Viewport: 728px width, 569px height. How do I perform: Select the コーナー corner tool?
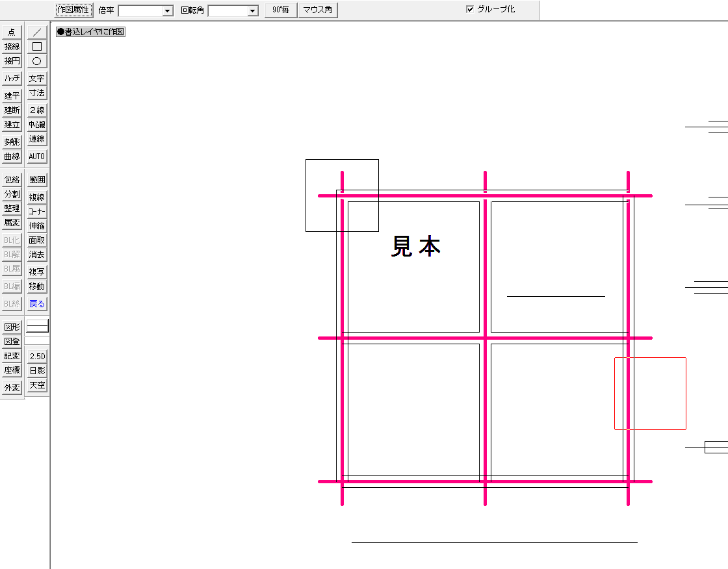click(x=37, y=211)
